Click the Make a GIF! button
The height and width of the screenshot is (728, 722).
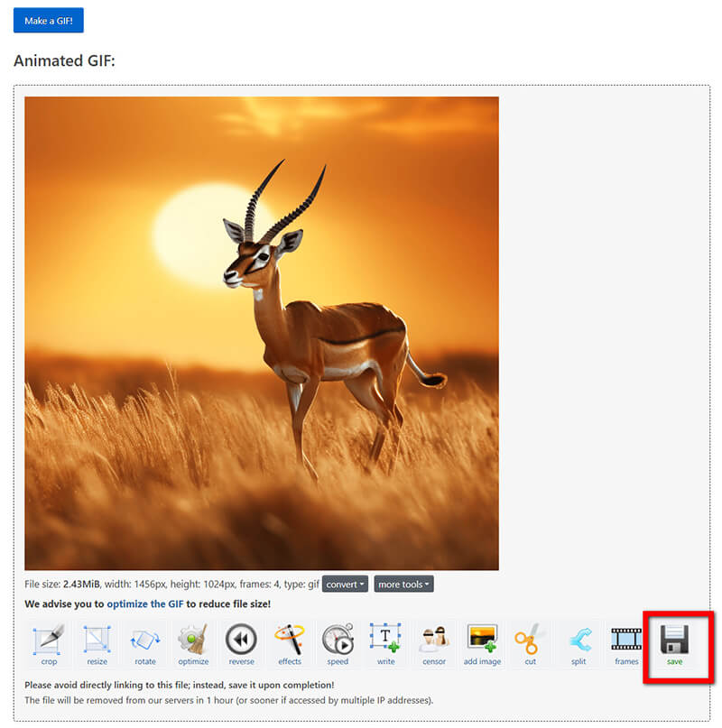[x=48, y=20]
